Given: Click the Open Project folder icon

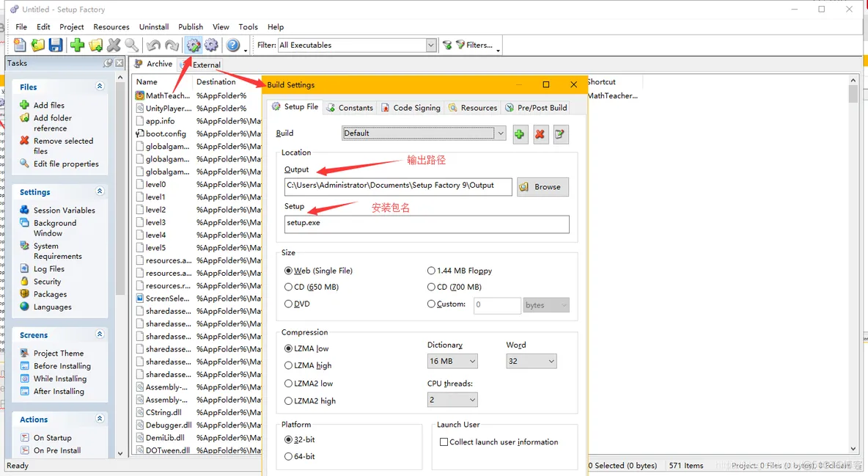Looking at the screenshot, I should [37, 45].
